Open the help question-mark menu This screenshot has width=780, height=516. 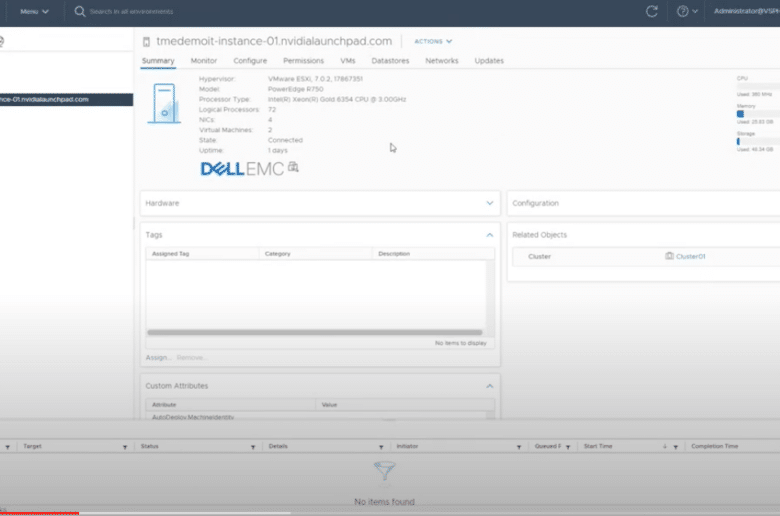[687, 11]
